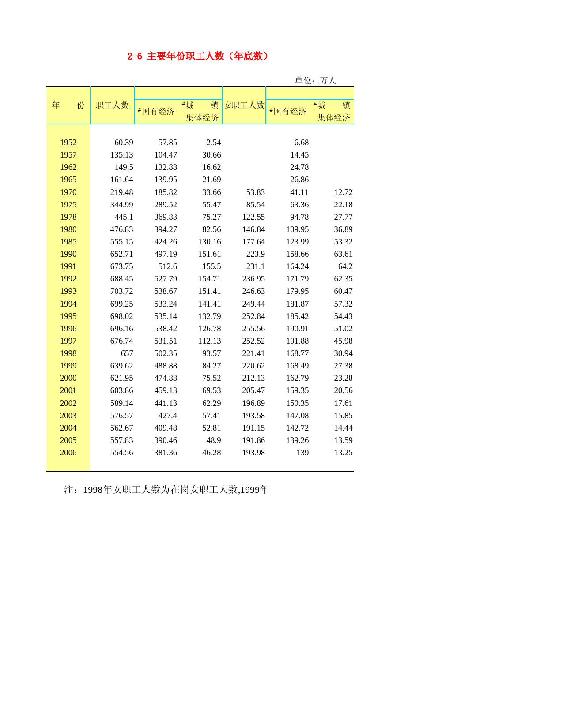The width and height of the screenshot is (563, 728).
Task: Click the value 476.83
Action: pyautogui.click(x=122, y=229)
